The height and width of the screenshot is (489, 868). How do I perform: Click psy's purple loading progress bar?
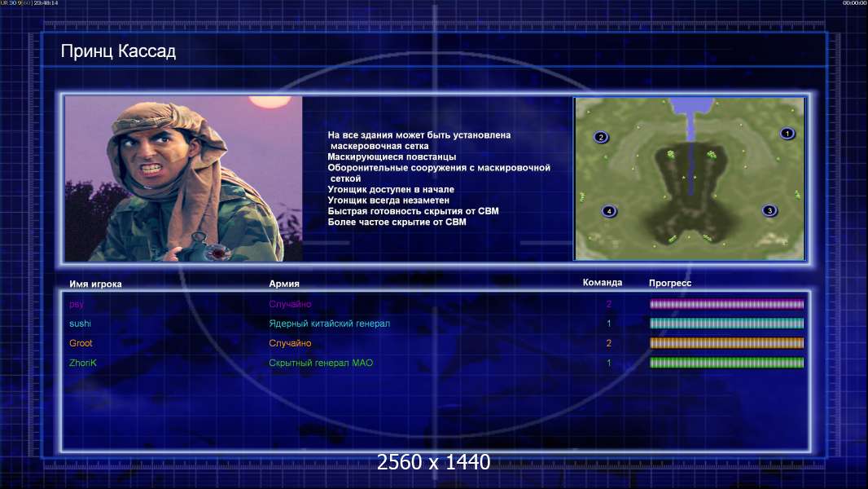[726, 304]
